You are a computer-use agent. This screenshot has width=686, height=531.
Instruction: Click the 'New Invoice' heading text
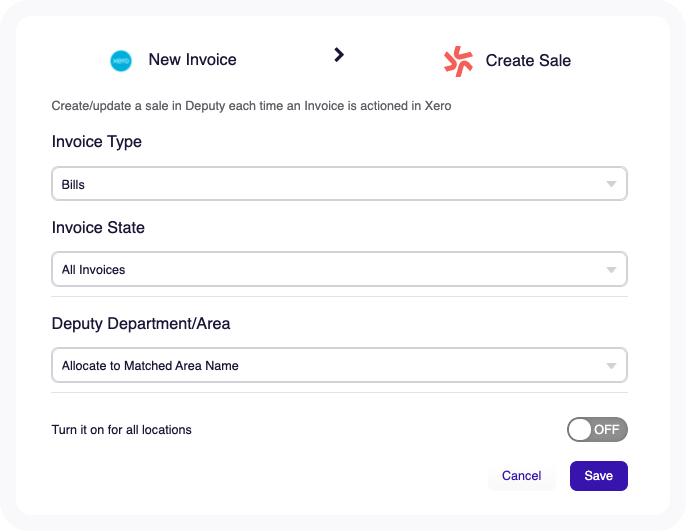pyautogui.click(x=192, y=59)
